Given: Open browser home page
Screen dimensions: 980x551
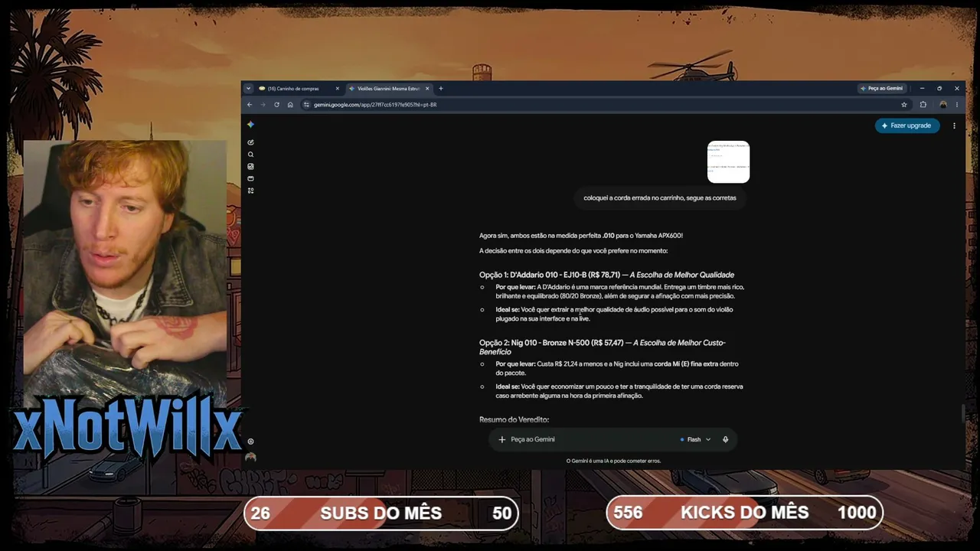Looking at the screenshot, I should pos(290,105).
